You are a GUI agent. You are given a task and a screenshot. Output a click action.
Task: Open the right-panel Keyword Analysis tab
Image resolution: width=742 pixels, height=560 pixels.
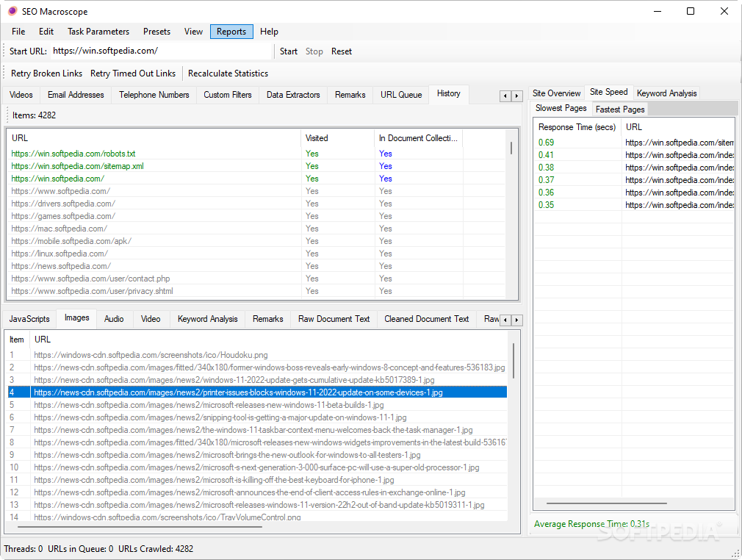[x=666, y=93]
